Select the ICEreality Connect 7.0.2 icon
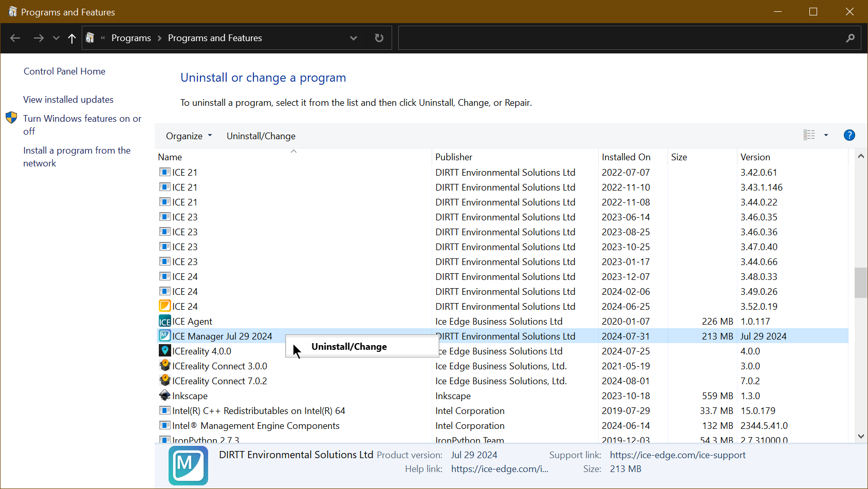This screenshot has height=489, width=868. tap(164, 381)
